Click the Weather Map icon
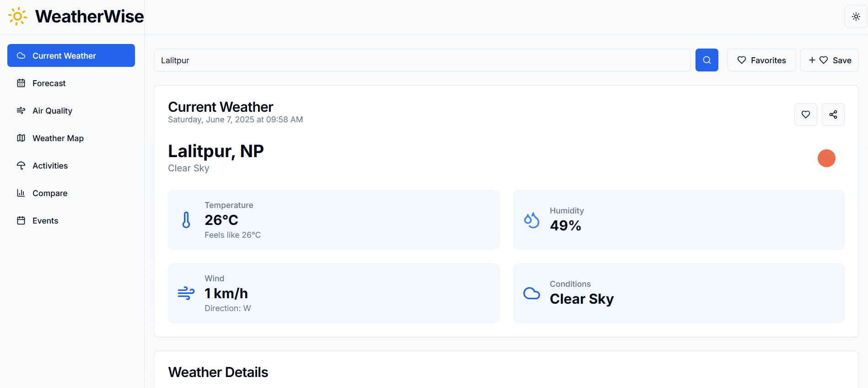Viewport: 868px width, 388px height. click(x=21, y=138)
